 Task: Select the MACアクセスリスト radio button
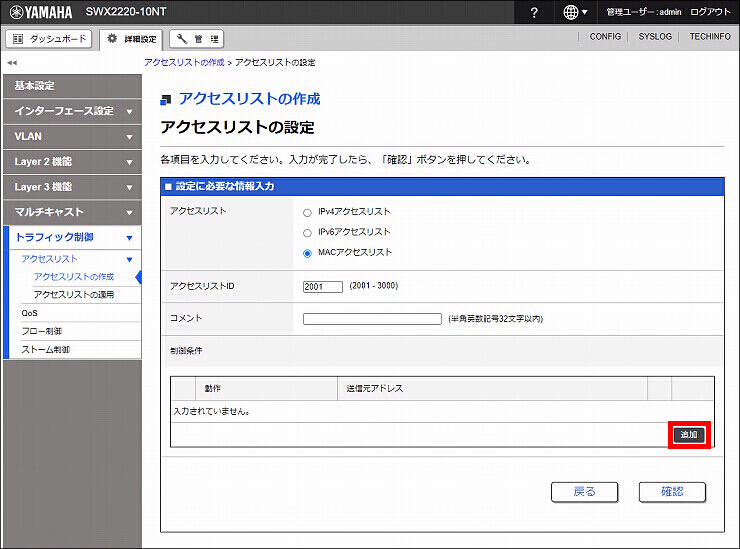(x=307, y=253)
